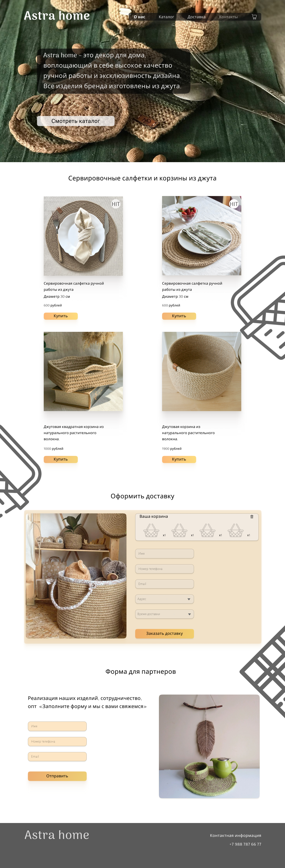Delete cart contents with trash icon

coord(252,517)
